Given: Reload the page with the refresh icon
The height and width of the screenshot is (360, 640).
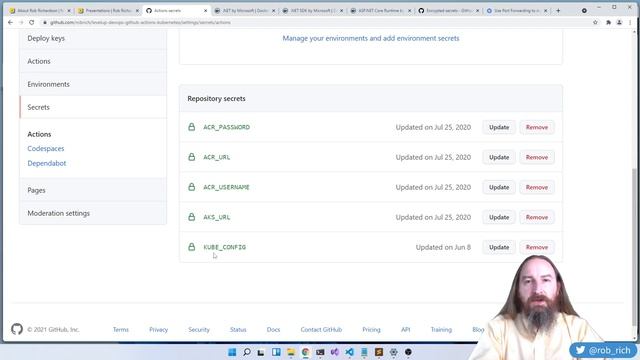Looking at the screenshot, I should tap(31, 22).
